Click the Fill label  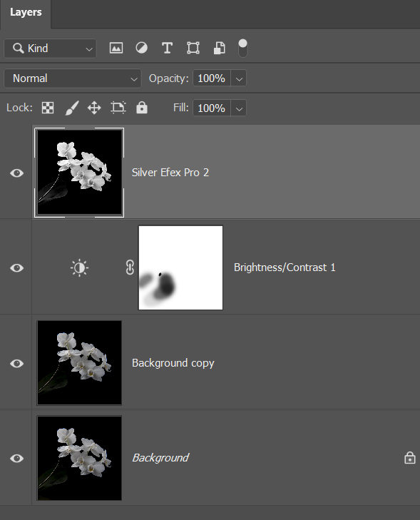click(x=181, y=108)
